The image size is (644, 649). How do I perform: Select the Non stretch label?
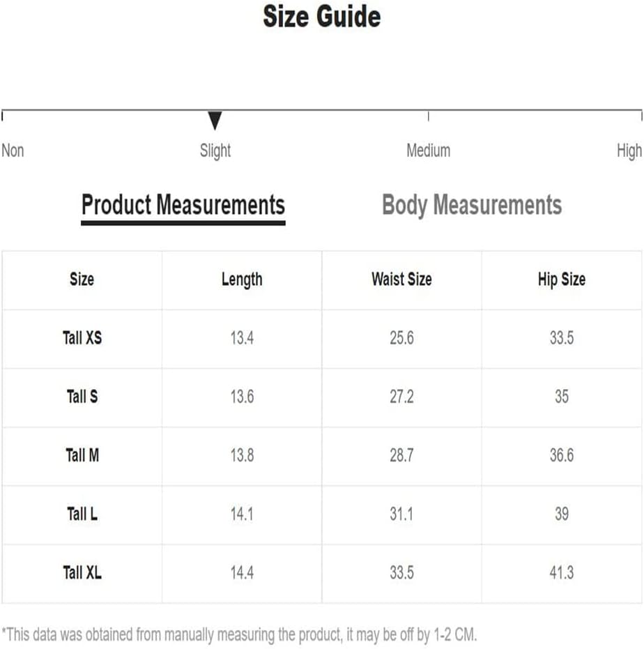13,151
